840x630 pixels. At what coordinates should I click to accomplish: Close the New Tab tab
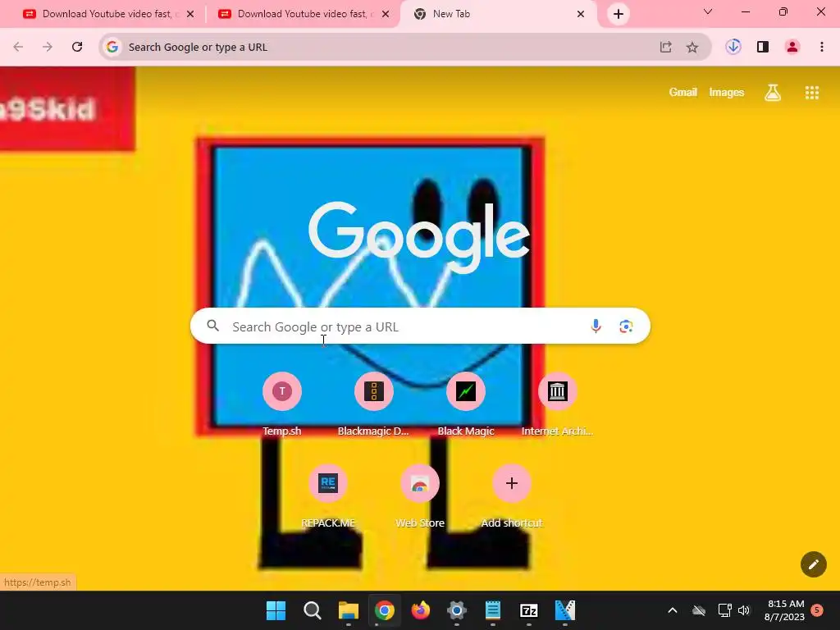click(x=581, y=14)
